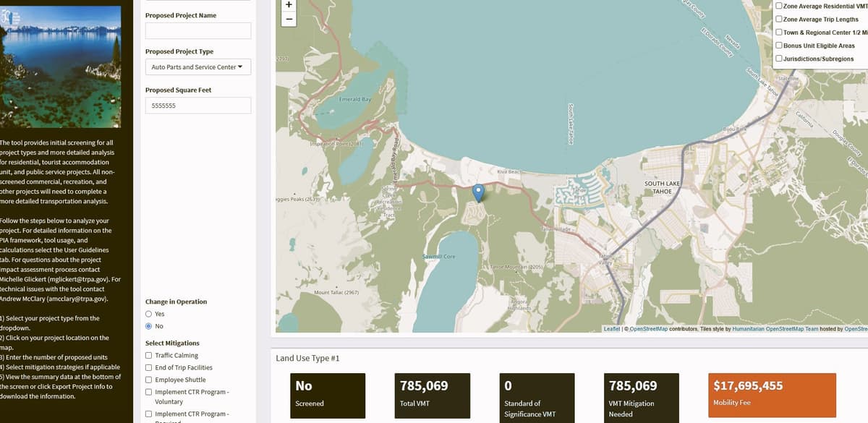Toggle the Jurisdictions/Subregions map layer
This screenshot has height=423, width=868.
point(778,59)
